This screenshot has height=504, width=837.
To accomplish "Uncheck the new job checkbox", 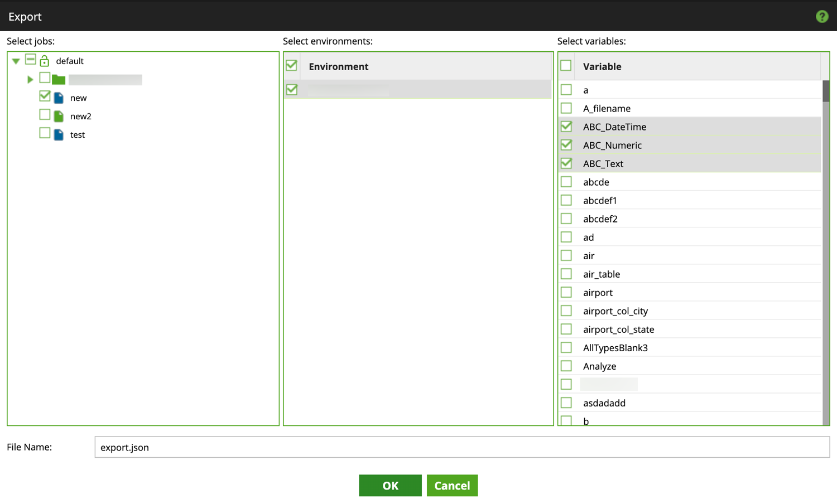I will click(x=45, y=96).
